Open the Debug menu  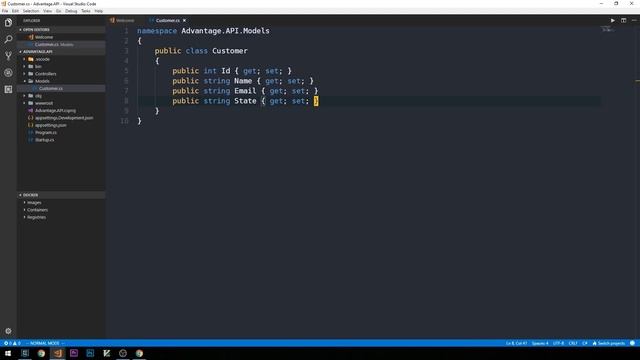(71, 11)
